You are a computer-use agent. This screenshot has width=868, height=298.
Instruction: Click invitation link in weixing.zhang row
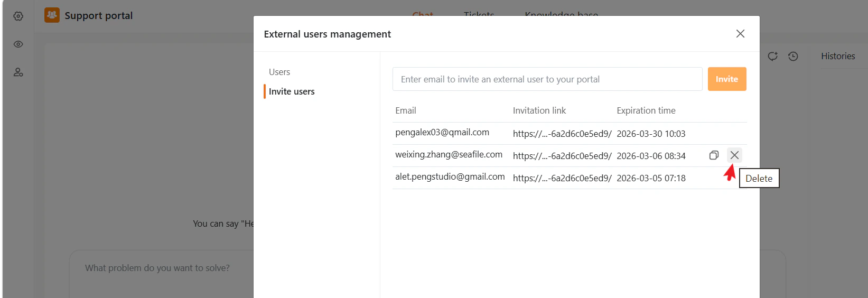(x=562, y=156)
